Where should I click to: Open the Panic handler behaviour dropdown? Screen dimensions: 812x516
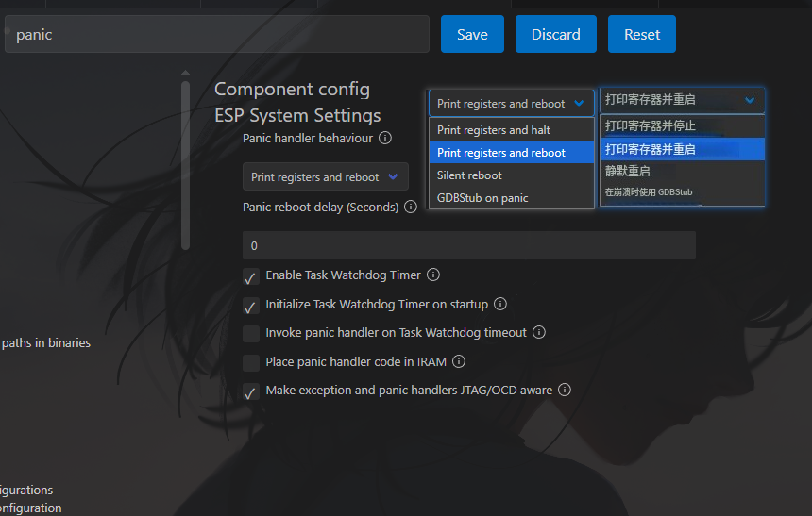click(325, 177)
